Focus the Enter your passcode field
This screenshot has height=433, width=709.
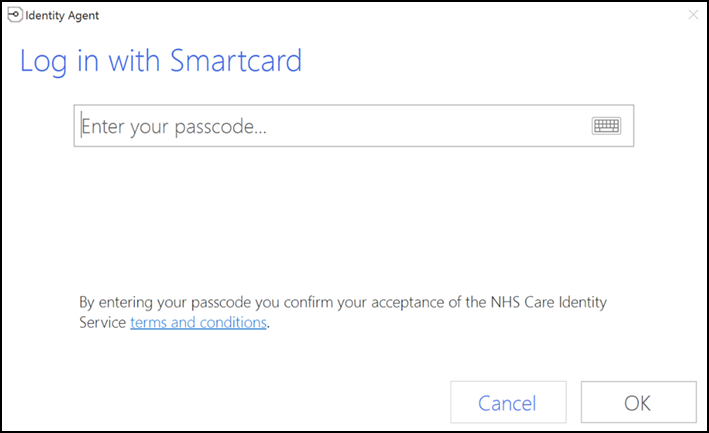[x=330, y=127]
